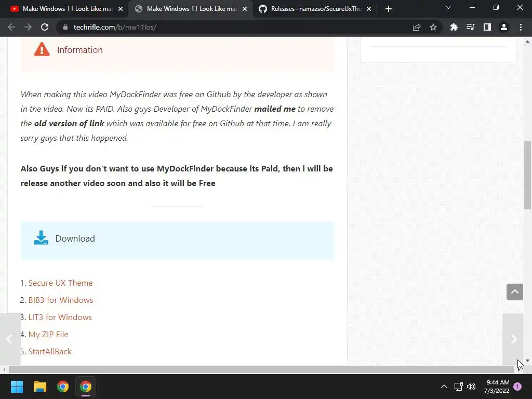Viewport: 532px width, 399px height.
Task: Open the BIB3 for Windows link
Action: (x=61, y=300)
